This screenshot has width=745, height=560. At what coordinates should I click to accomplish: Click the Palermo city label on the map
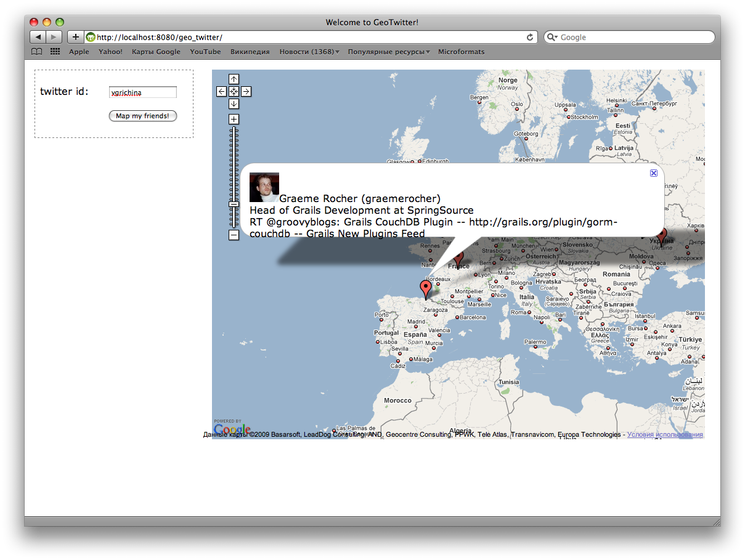click(x=535, y=342)
